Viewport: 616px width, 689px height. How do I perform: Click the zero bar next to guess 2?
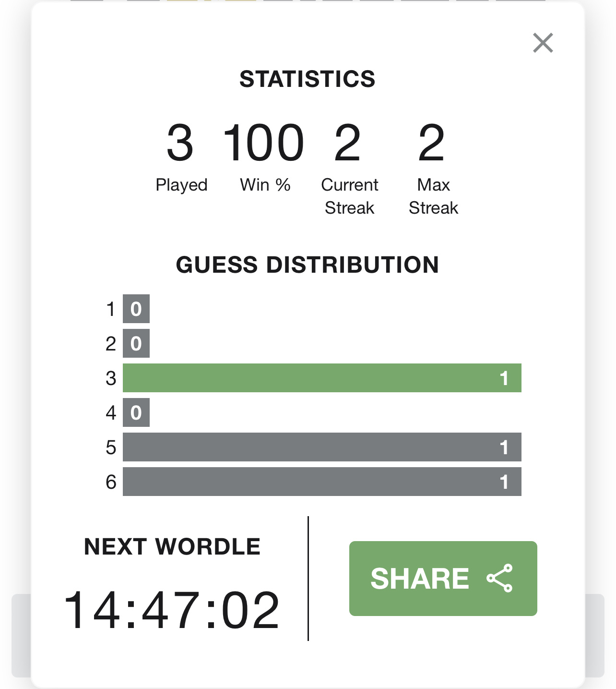(136, 343)
